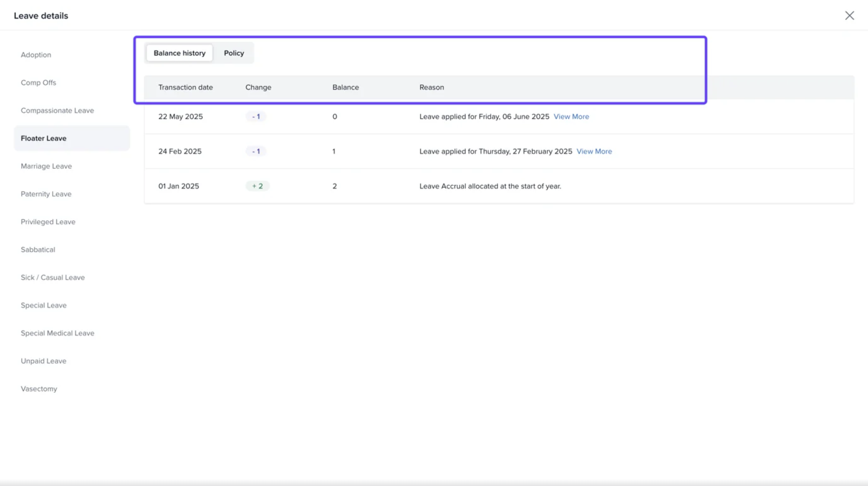868x486 pixels.
Task: Select Floater Leave in sidebar
Action: tap(44, 138)
